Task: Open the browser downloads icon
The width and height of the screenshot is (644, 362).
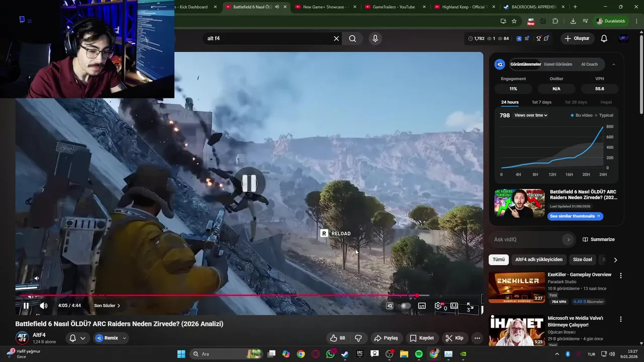Action: (573, 21)
